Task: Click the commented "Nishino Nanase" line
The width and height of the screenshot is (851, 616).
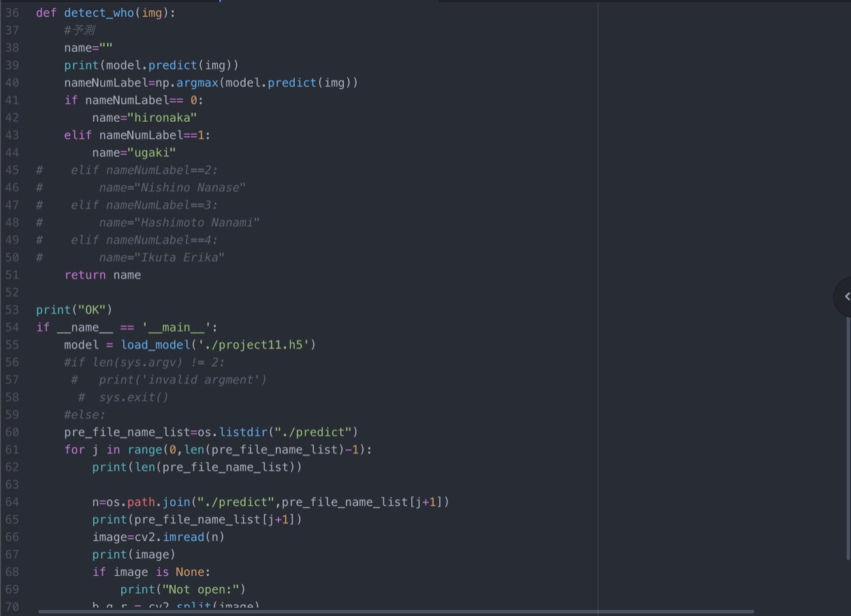Action: coord(172,188)
